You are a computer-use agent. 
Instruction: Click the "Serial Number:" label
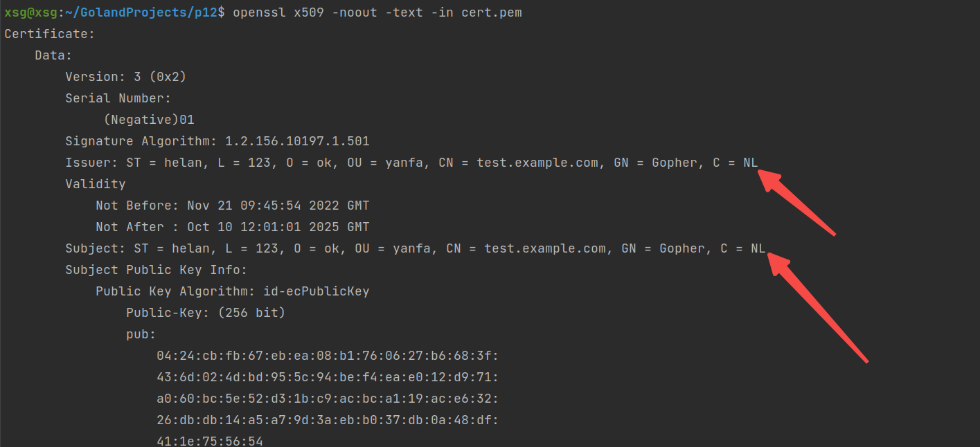click(118, 98)
